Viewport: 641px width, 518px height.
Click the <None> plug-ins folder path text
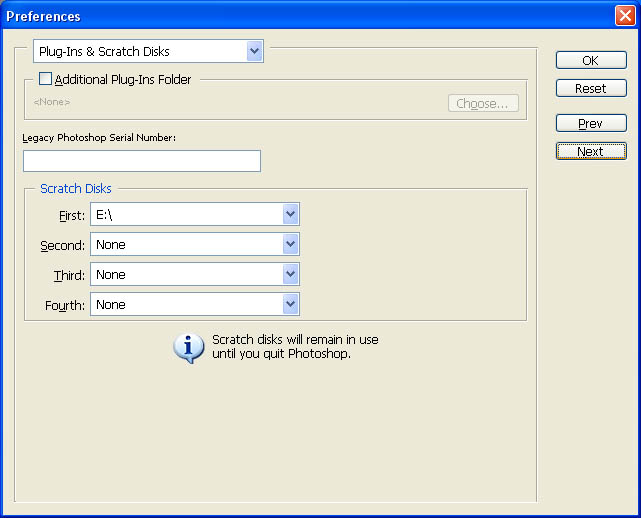tap(52, 102)
